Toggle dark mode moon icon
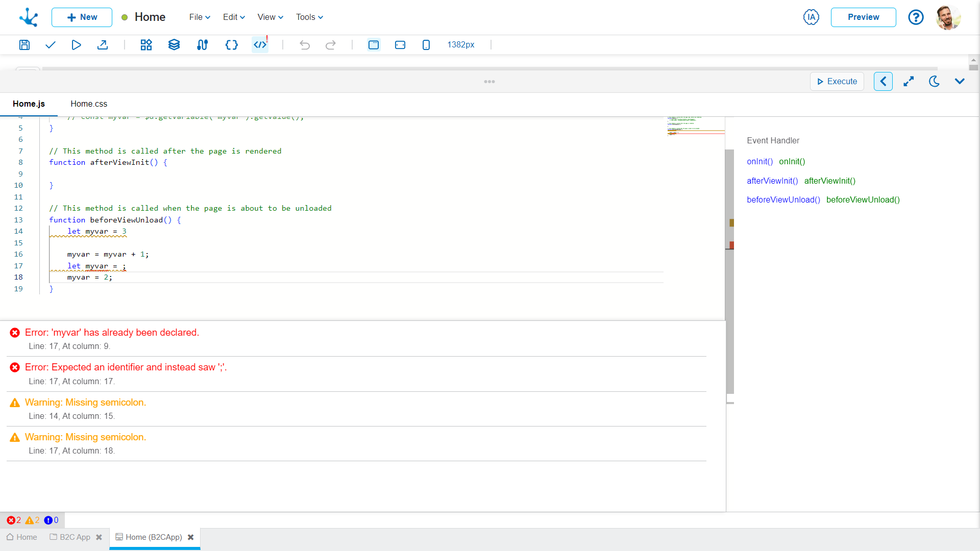The height and width of the screenshot is (551, 980). (934, 82)
